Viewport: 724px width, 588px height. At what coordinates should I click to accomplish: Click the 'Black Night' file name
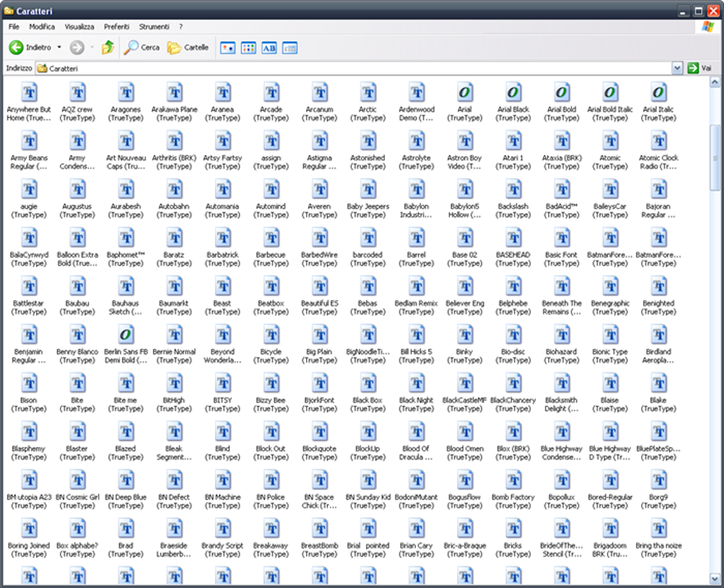tap(417, 405)
